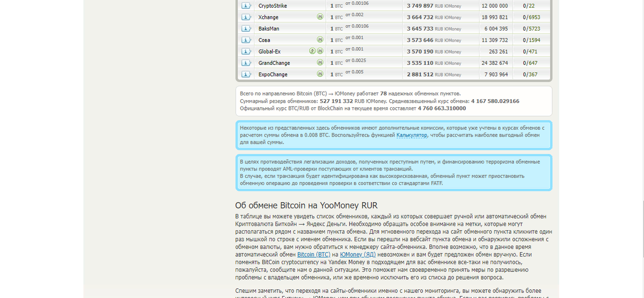Click BaksMan rate 3 645 733
Viewport: 644px width, 298px height.
[420, 29]
